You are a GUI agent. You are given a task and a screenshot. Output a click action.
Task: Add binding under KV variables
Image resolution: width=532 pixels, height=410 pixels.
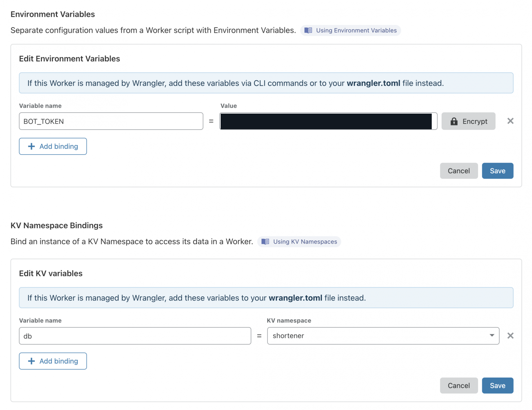click(53, 361)
